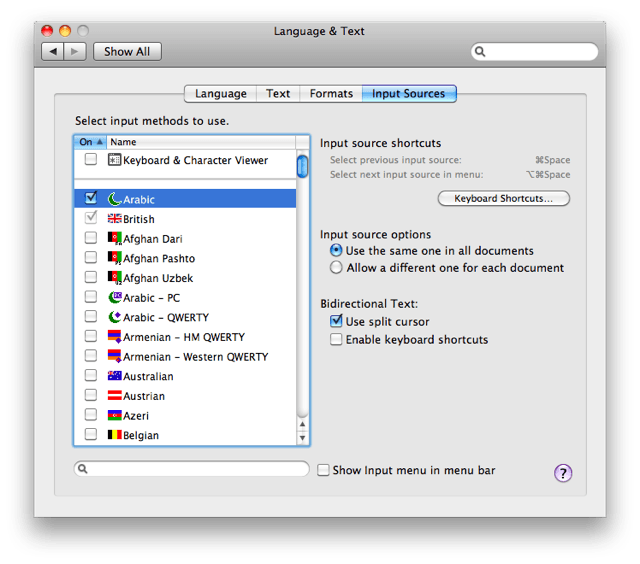
Task: Click the Armenian – HM QWERTY flag icon
Action: pyautogui.click(x=115, y=338)
